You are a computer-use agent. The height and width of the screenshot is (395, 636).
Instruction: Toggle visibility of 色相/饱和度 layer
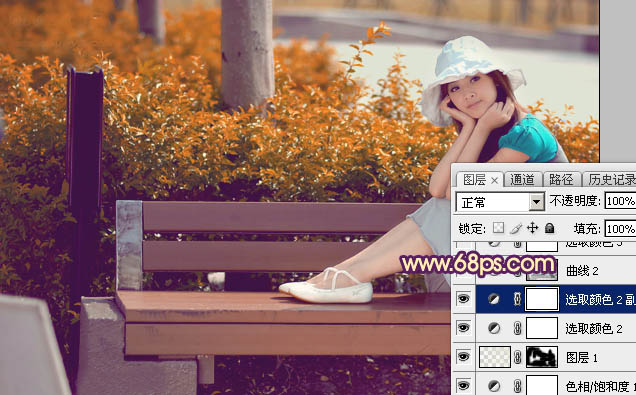point(463,385)
